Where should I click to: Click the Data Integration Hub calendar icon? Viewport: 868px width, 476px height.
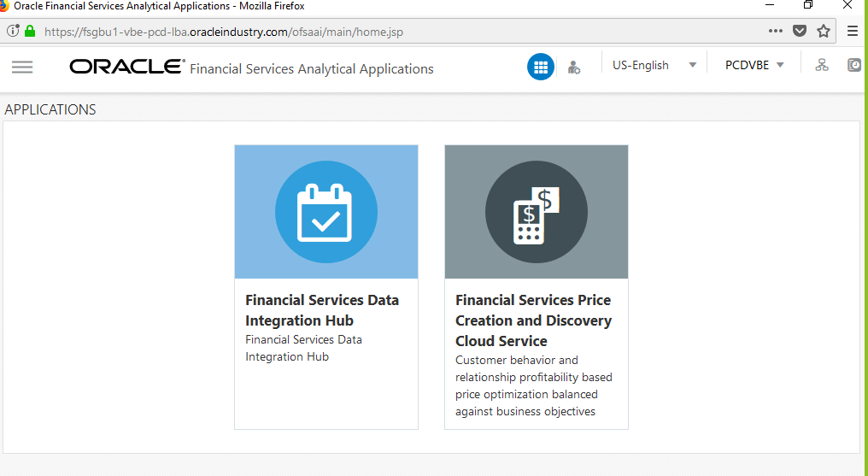326,212
